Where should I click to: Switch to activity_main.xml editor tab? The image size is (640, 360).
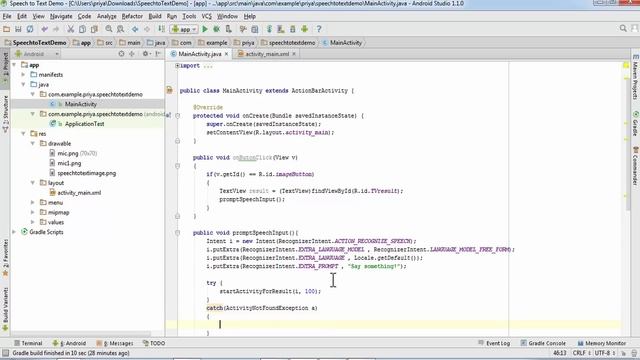(267, 54)
